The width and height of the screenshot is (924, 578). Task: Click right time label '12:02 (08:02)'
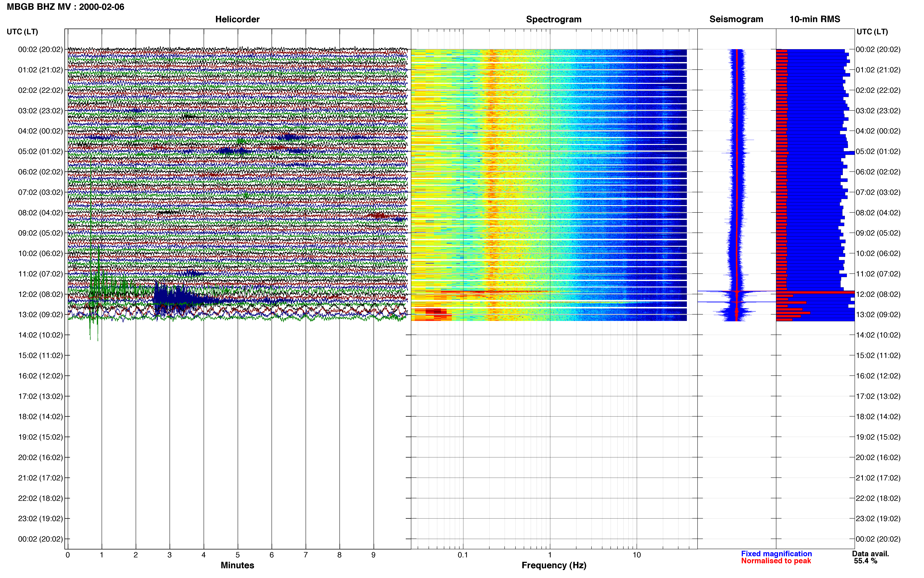[x=878, y=294]
